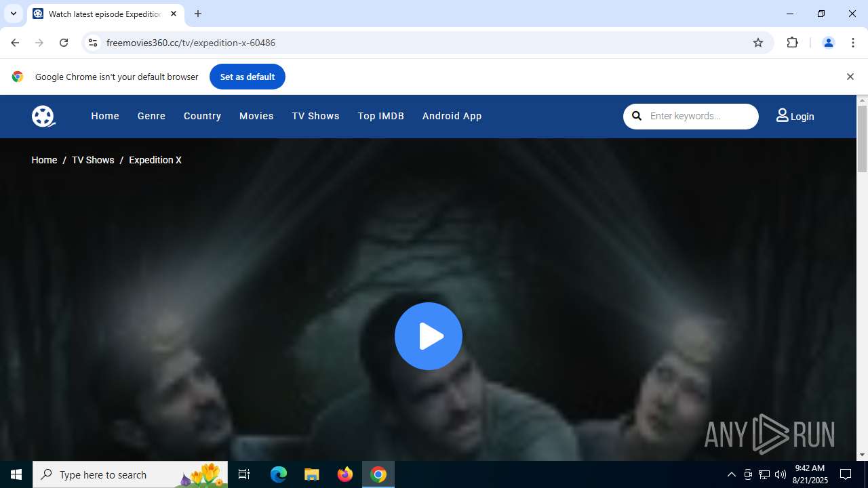Click the page scrollbar up arrow
This screenshot has width=868, height=488.
coord(862,101)
